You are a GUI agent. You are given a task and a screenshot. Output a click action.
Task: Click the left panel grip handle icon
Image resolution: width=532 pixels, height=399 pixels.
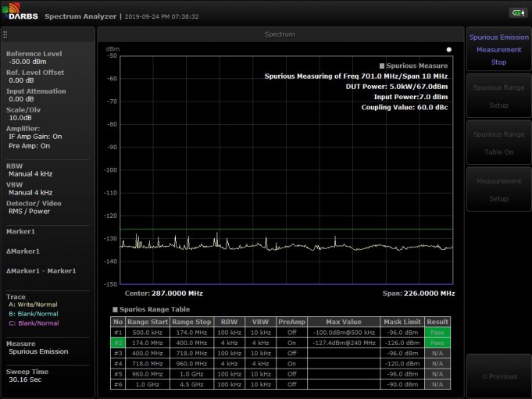tap(5, 34)
